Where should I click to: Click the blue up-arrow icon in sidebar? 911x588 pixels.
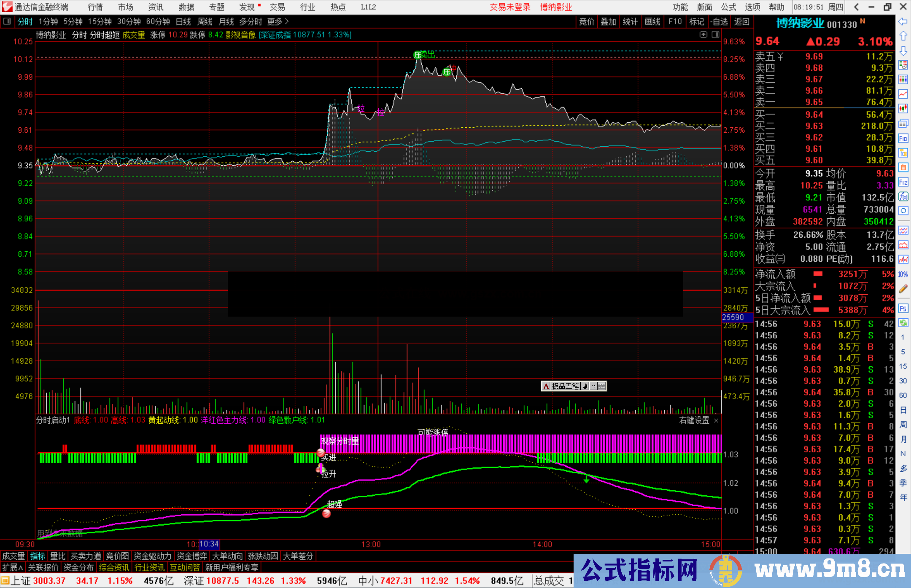tap(903, 36)
